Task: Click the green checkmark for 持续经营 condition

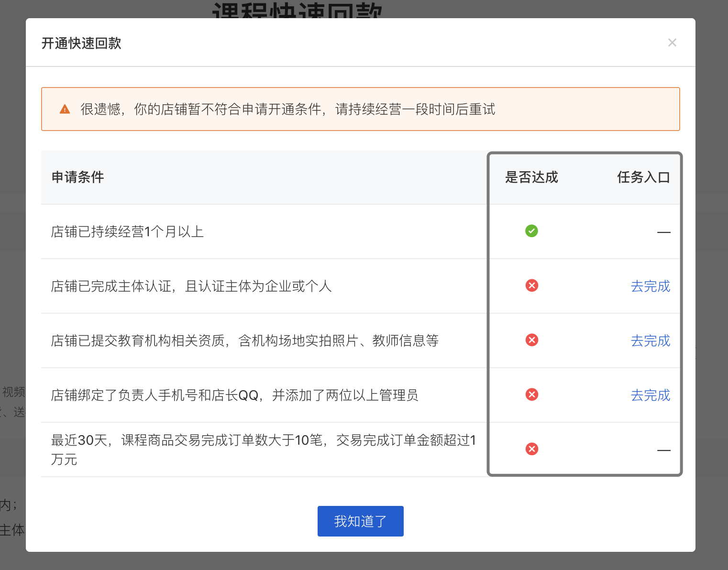Action: (531, 231)
